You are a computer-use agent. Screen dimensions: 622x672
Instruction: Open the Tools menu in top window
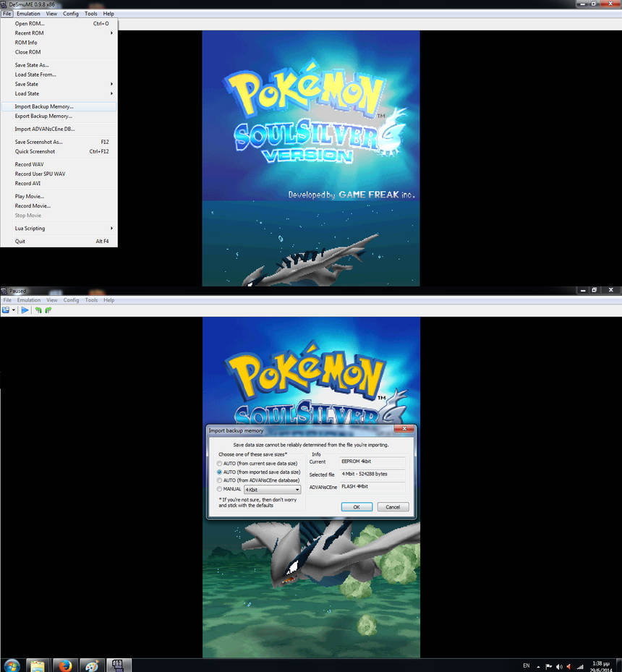pos(91,14)
